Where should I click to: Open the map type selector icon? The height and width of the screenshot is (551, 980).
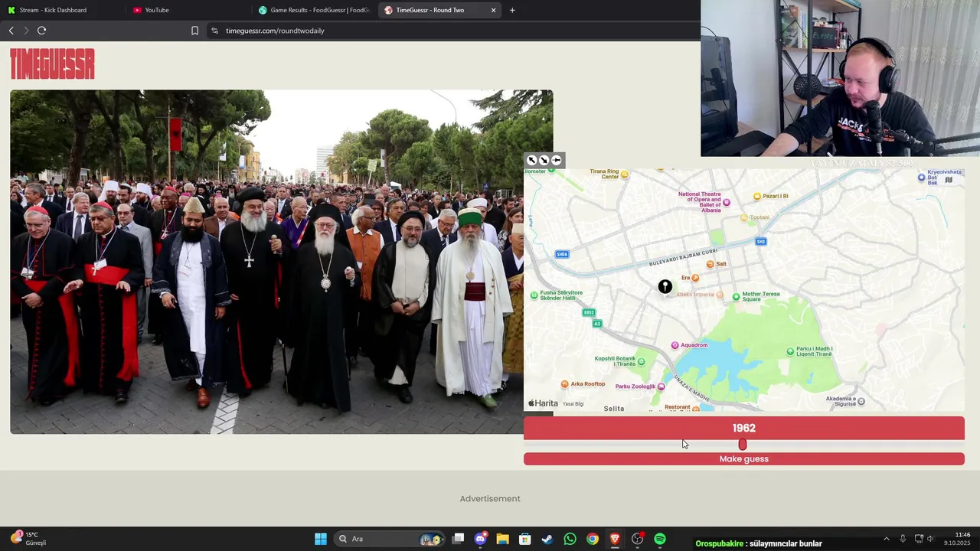(949, 180)
